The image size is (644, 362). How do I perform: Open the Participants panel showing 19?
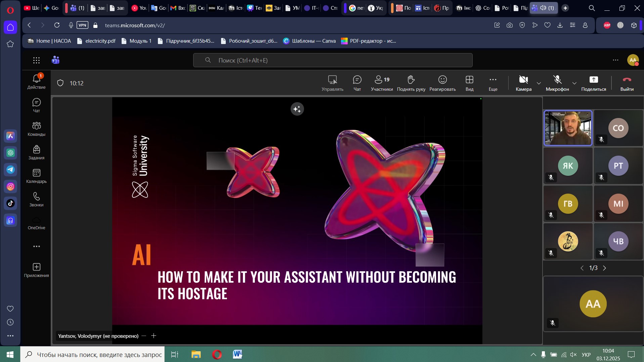[x=382, y=83]
